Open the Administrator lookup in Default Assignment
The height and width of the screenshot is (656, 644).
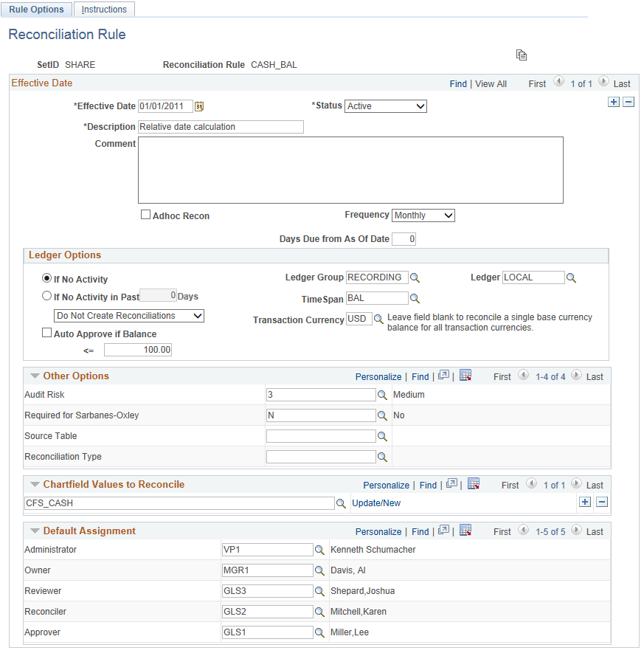click(319, 549)
